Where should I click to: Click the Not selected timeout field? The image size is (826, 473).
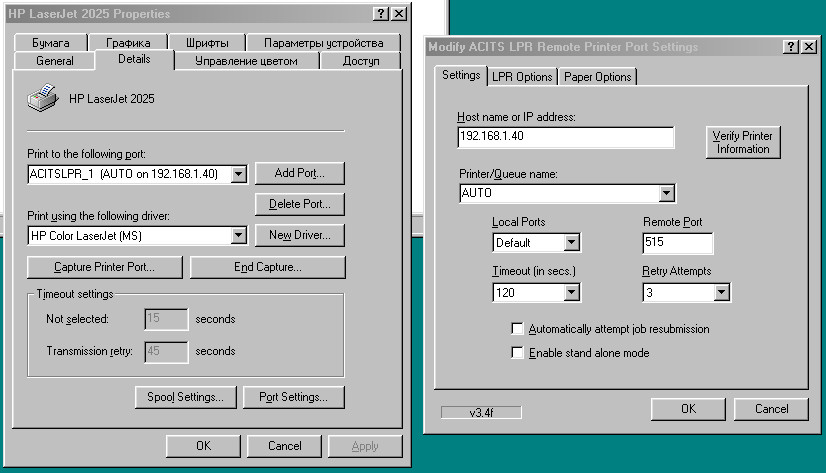(x=166, y=319)
